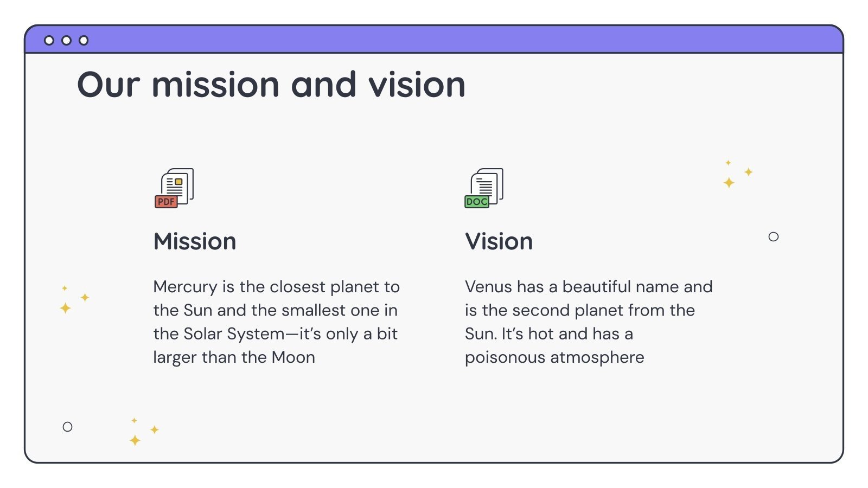Click the middle white dot in purple header

click(67, 40)
